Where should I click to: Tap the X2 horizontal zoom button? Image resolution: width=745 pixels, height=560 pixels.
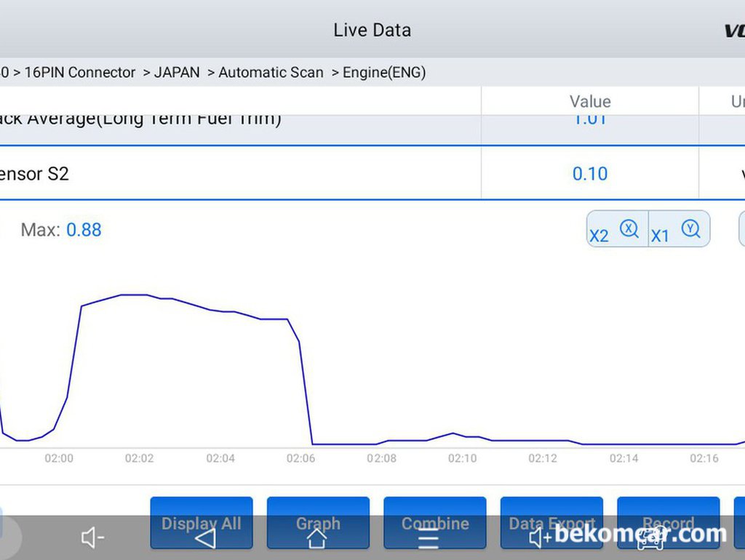pos(617,229)
